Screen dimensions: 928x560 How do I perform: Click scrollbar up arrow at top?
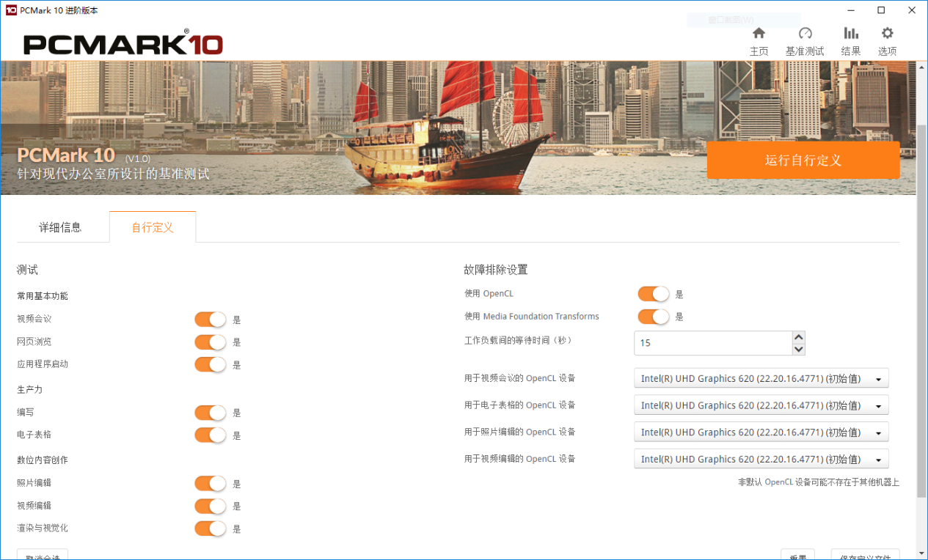(x=922, y=66)
